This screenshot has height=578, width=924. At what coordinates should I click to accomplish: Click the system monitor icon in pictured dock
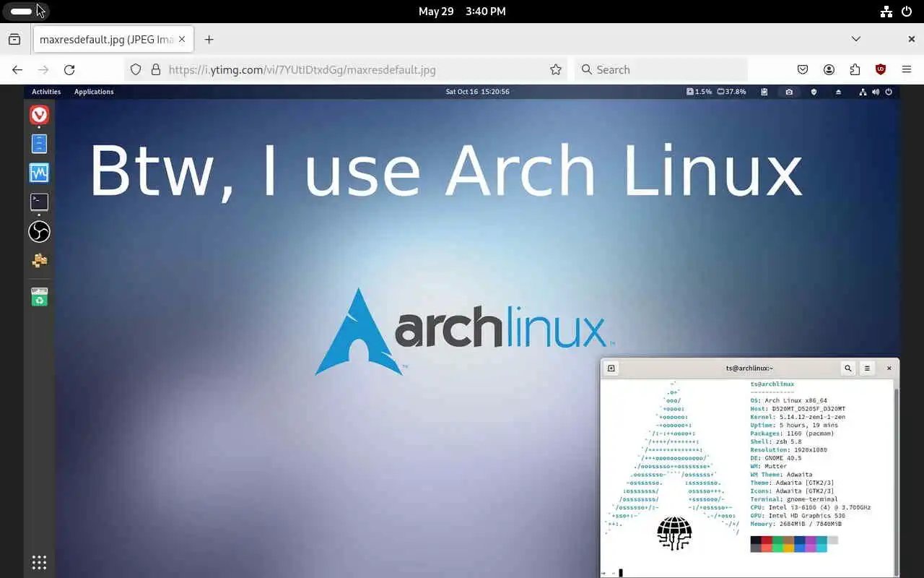pos(39,173)
